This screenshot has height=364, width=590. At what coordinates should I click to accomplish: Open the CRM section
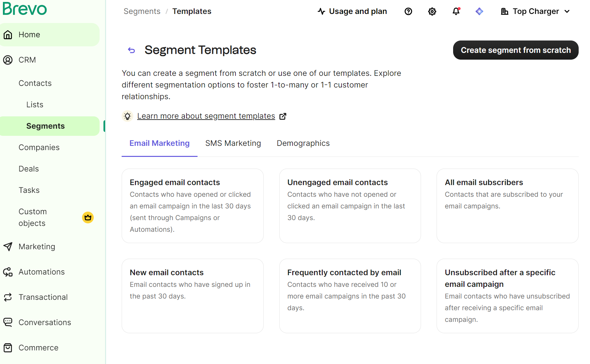coord(27,60)
